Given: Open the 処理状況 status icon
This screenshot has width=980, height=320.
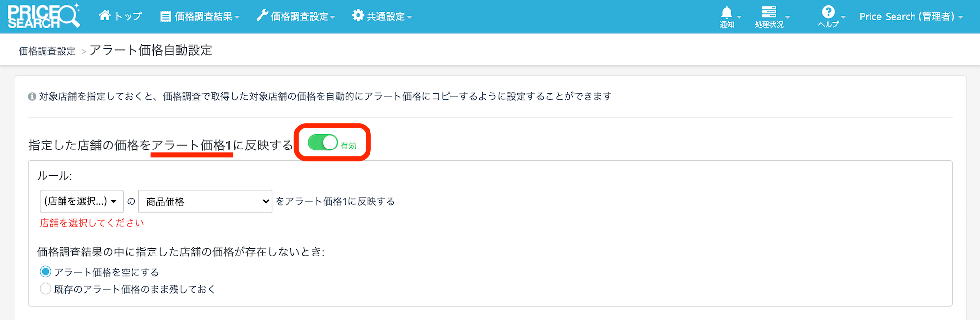Looking at the screenshot, I should click(769, 12).
